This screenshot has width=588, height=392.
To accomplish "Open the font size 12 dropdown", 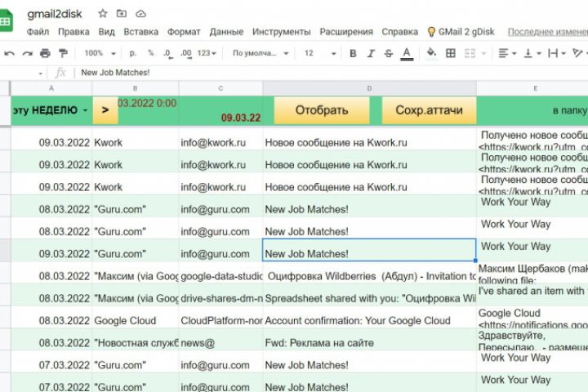I will click(x=320, y=53).
